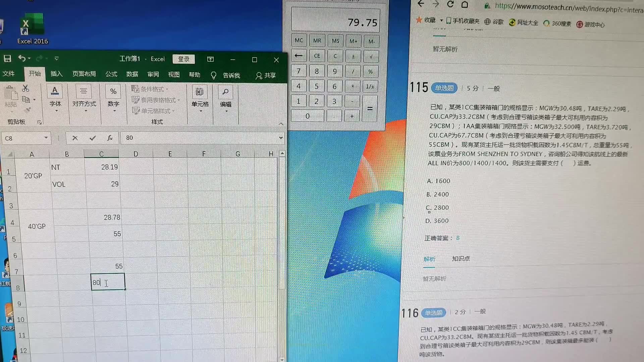
Task: Enable the percent style toggle
Action: [113, 92]
